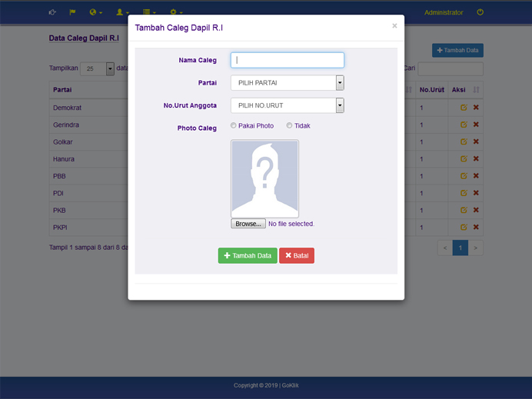Close the Tambah Caleg dialog with X
Viewport: 532px width, 399px height.
(x=394, y=26)
